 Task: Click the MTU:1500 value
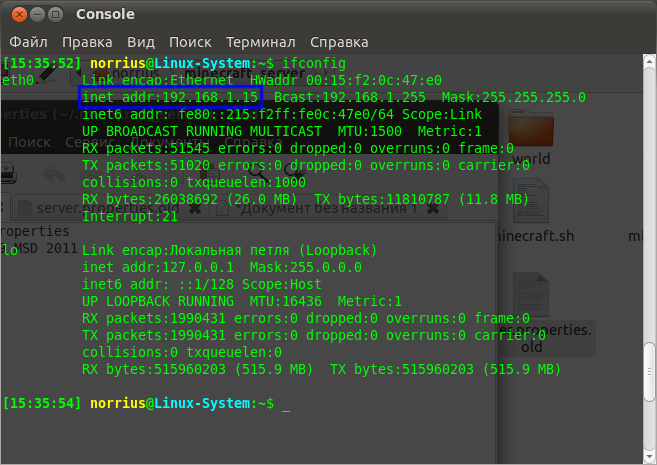pyautogui.click(x=370, y=131)
